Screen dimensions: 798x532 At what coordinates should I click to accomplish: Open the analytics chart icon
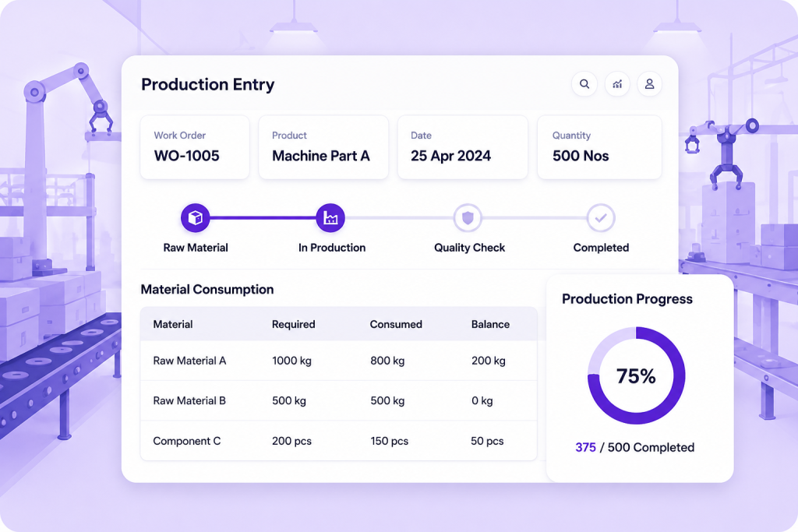click(x=617, y=84)
